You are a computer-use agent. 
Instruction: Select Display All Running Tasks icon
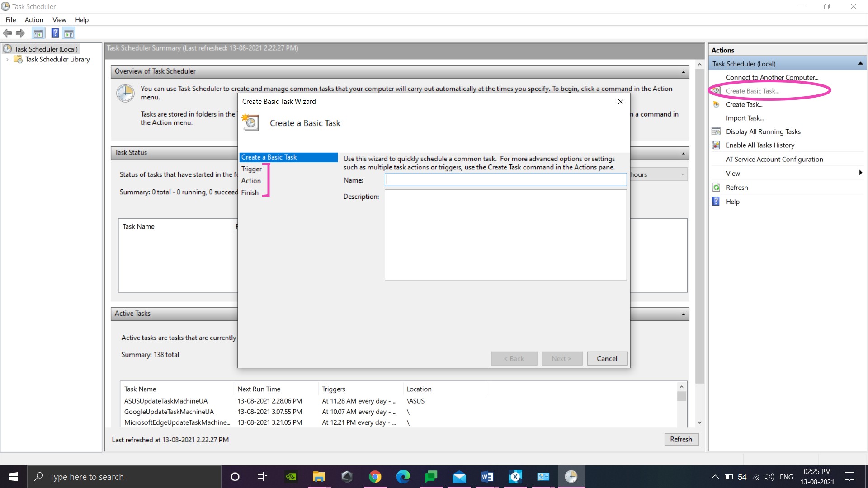click(x=716, y=131)
